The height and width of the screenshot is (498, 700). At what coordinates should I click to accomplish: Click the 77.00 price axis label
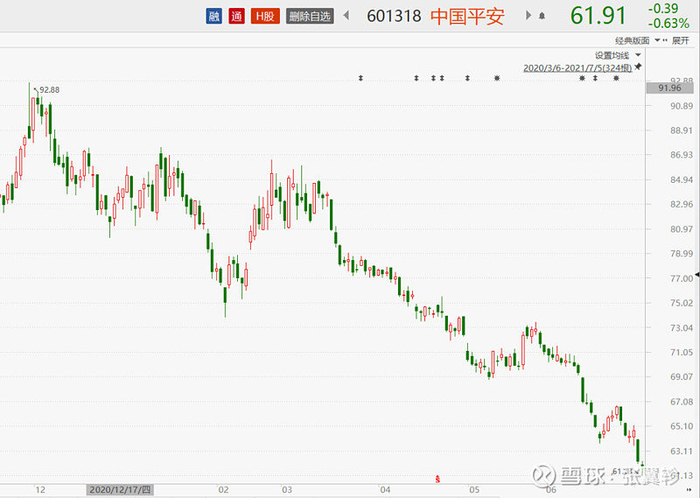pos(681,278)
